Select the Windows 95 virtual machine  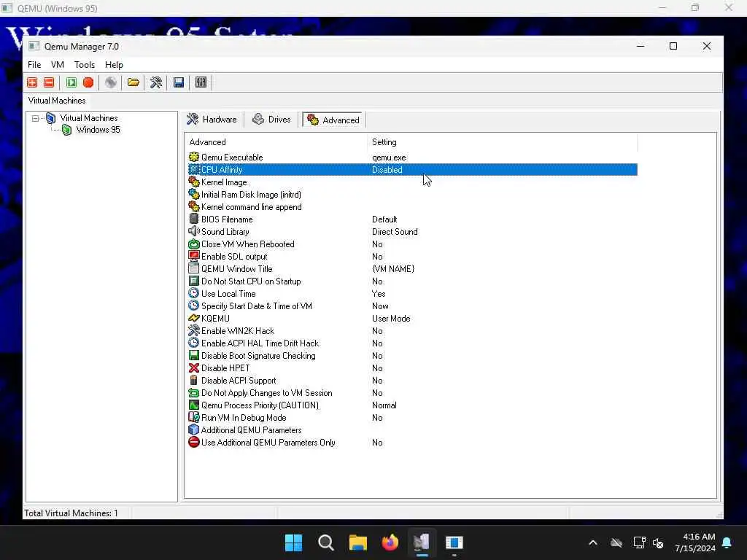click(x=98, y=130)
